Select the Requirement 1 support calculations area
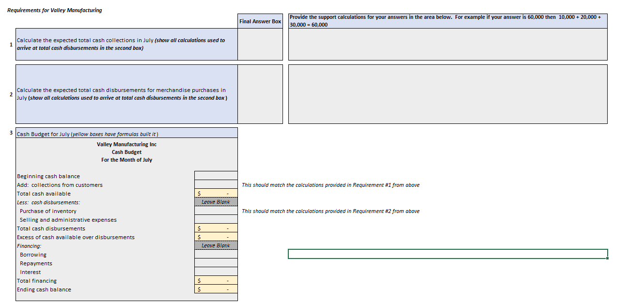Screen dimensions: 644x304 click(448, 44)
